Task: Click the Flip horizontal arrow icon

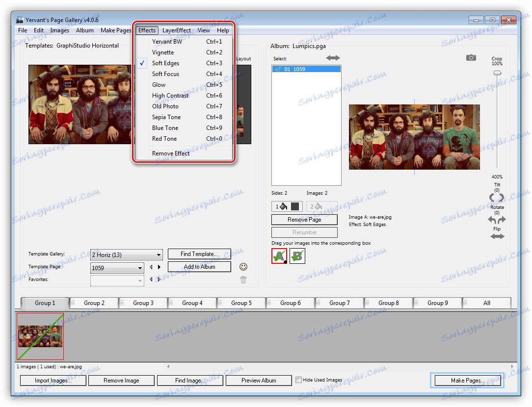Action: pos(497,236)
